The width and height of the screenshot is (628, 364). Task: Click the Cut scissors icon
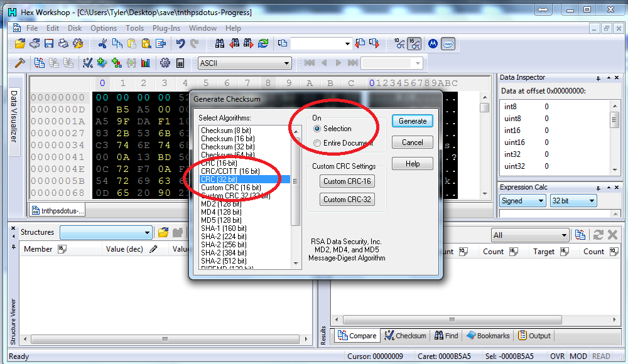[x=102, y=43]
